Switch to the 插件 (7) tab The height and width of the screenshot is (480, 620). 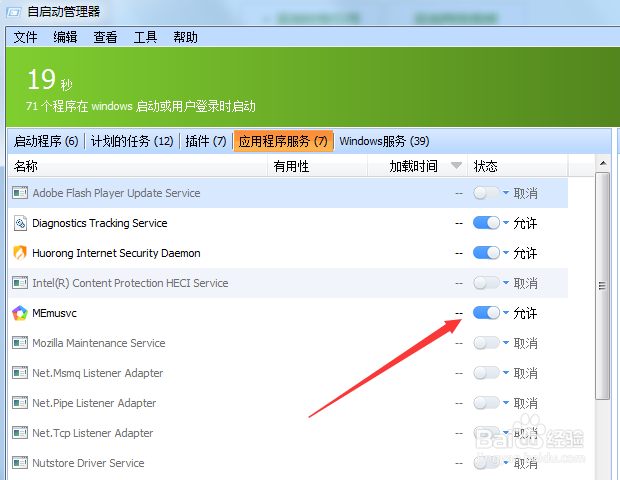[x=206, y=141]
